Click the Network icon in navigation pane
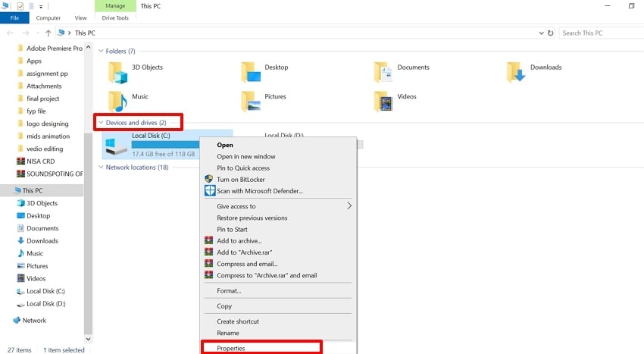Viewport: 644px width, 354px height. (17, 321)
